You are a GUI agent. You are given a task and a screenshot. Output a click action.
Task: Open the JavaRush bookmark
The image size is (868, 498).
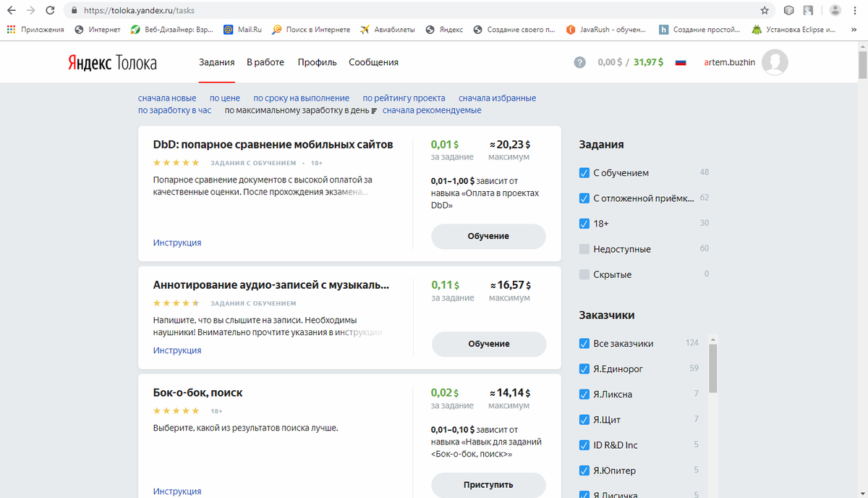point(607,30)
